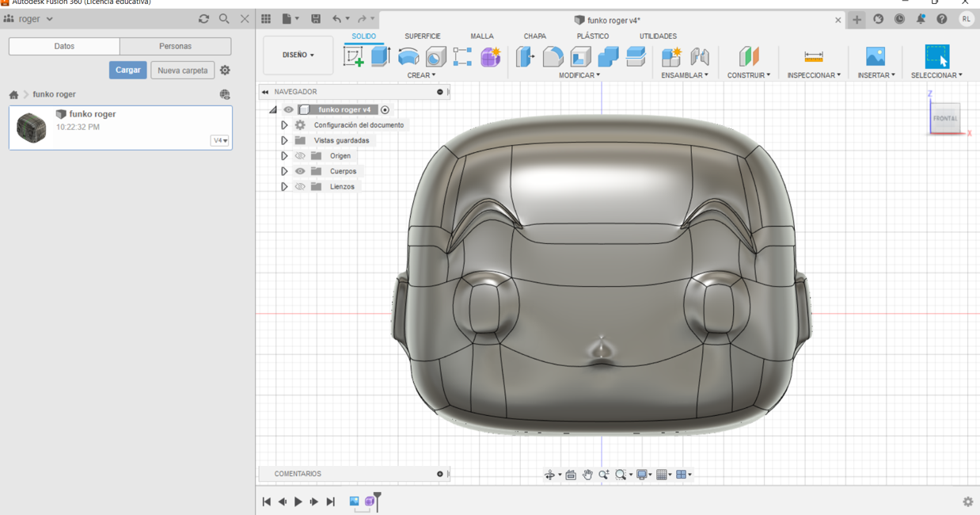
Task: Hide the Cuerpos folder visibility
Action: [x=300, y=171]
